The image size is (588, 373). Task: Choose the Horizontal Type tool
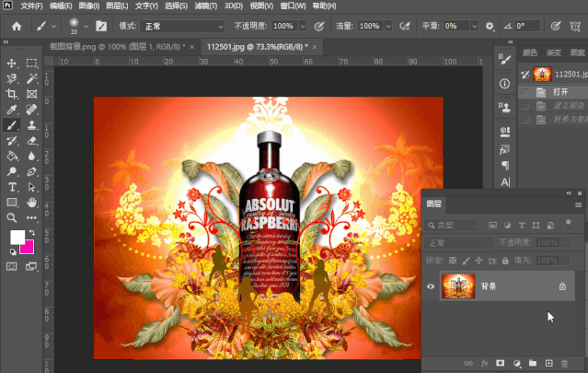pyautogui.click(x=12, y=186)
